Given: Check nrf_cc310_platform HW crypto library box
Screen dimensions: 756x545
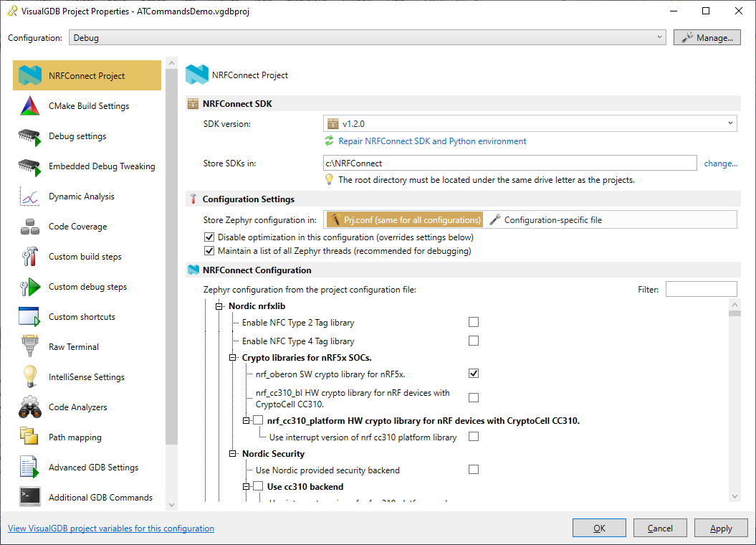Looking at the screenshot, I should click(259, 420).
